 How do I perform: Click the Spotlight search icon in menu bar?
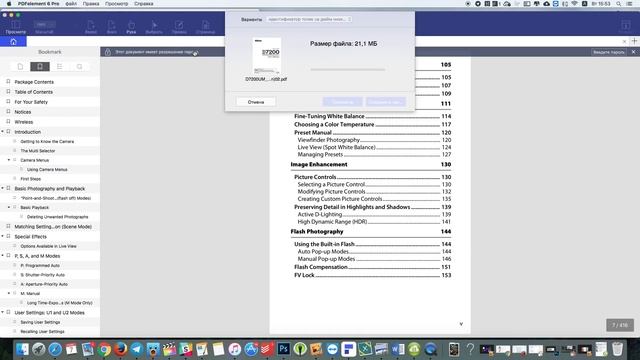pyautogui.click(x=619, y=4)
